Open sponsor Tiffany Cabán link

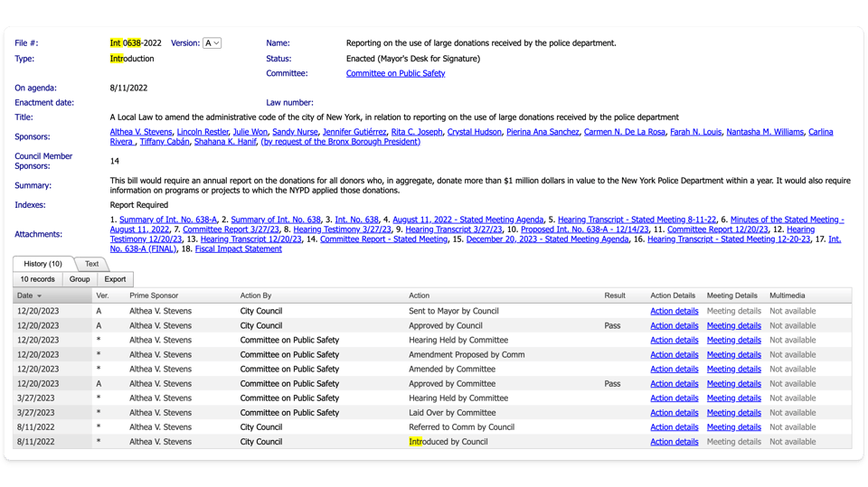[x=166, y=142]
